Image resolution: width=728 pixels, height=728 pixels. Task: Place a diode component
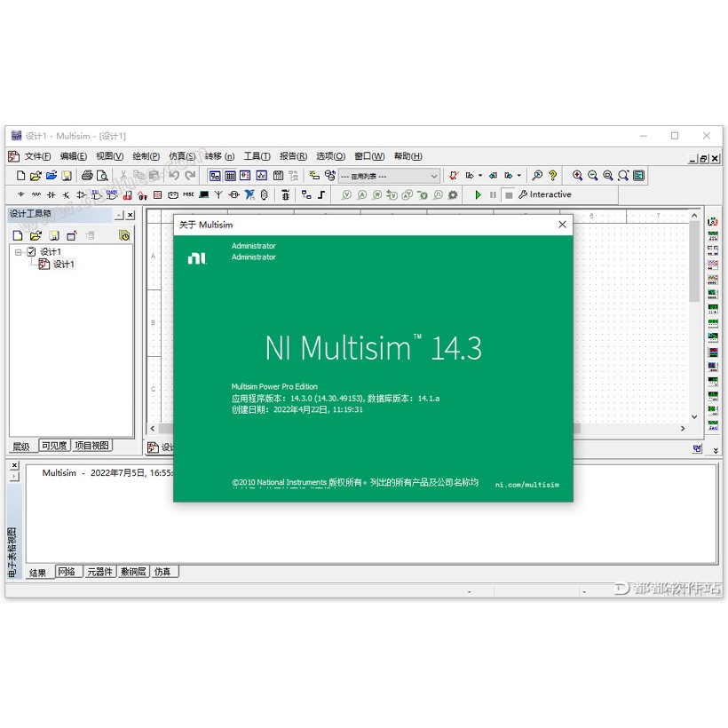click(51, 195)
